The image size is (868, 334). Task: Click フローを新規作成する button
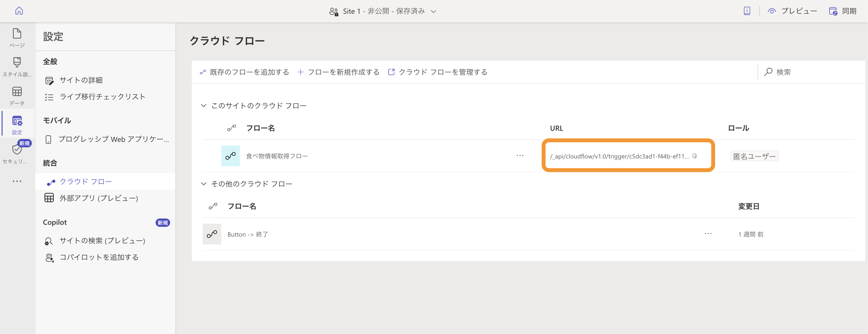(x=339, y=72)
